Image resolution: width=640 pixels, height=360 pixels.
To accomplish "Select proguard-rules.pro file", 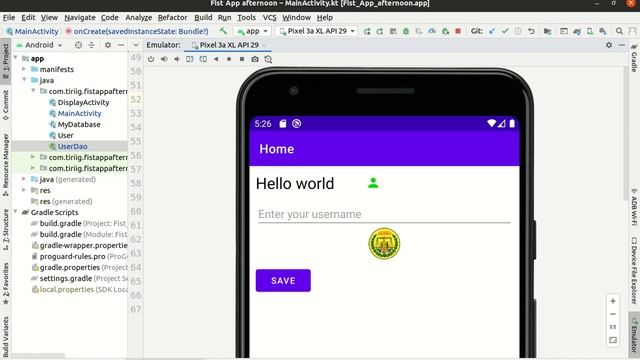I will (x=72, y=256).
